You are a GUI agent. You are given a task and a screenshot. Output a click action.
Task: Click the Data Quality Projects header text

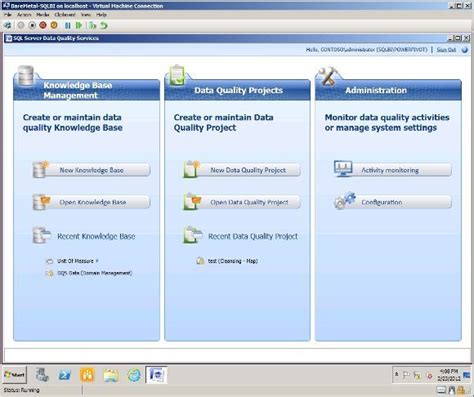tap(239, 90)
